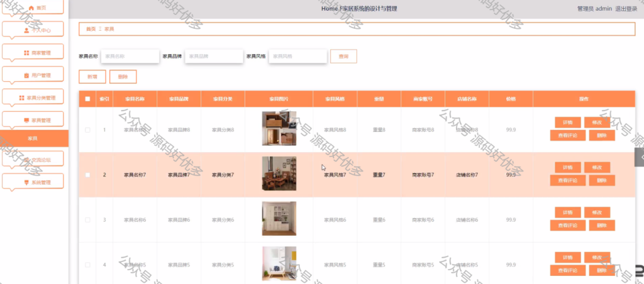Click 家具分类6 cell text
Viewport: 644px width, 284px height.
tap(223, 220)
